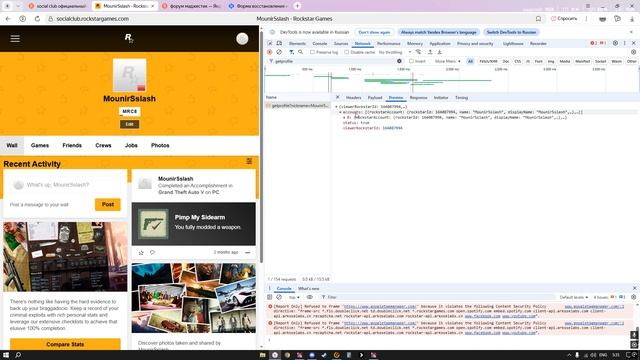Open the Elements DevTools panel
This screenshot has width=640, height=360.
(x=297, y=43)
